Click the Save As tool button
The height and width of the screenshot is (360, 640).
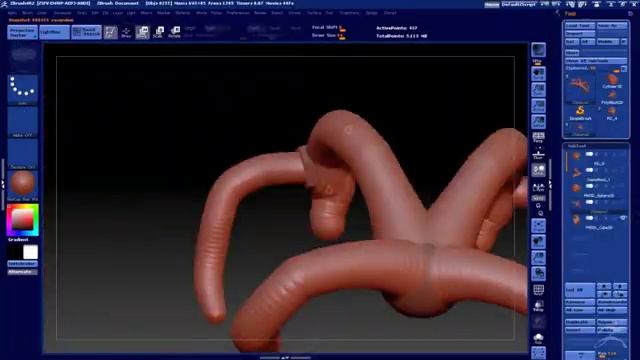click(x=612, y=26)
